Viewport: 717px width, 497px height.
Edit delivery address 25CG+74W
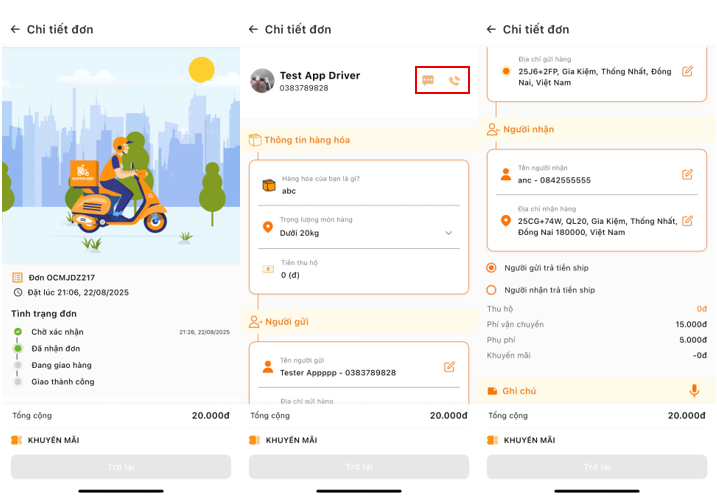click(x=687, y=220)
